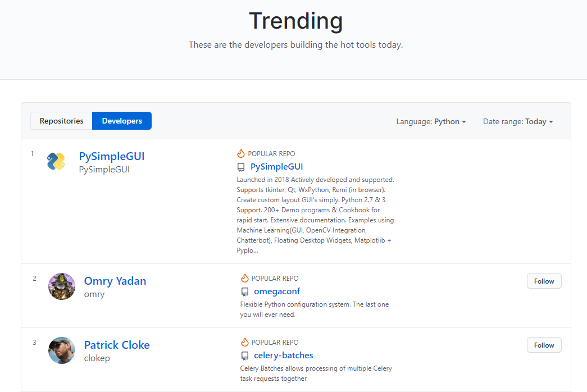Image resolution: width=587 pixels, height=392 pixels.
Task: Follow Patrick Cloke
Action: [544, 345]
